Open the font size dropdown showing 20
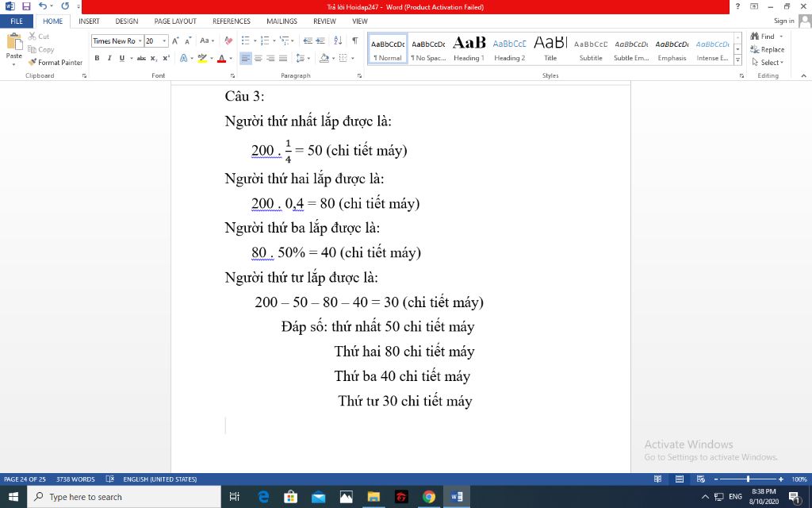812x508 pixels. (x=164, y=41)
